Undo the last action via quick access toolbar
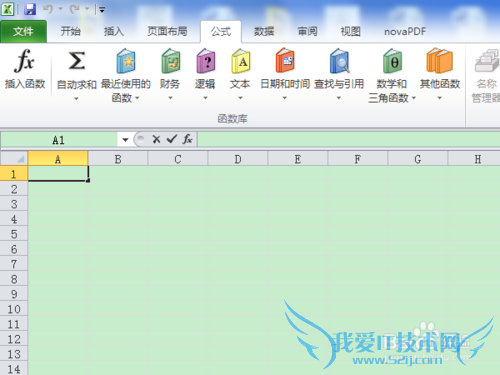Image resolution: width=500 pixels, height=375 pixels. pyautogui.click(x=48, y=9)
